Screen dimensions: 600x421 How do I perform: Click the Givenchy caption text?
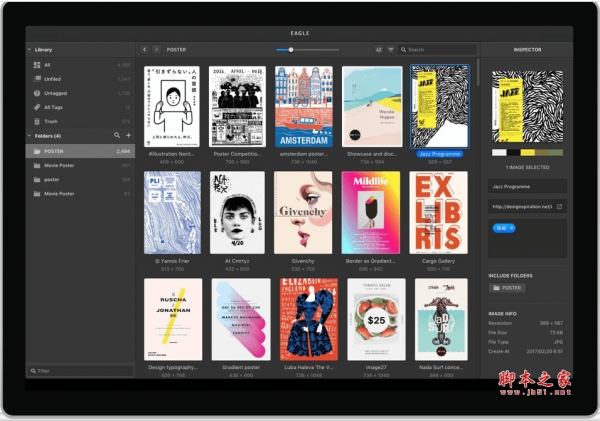(x=303, y=261)
